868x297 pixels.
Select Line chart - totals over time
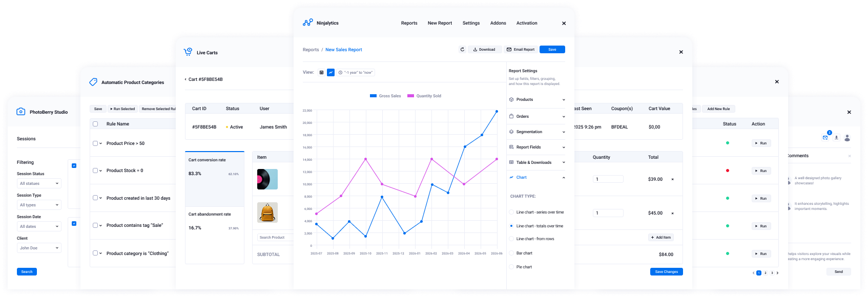coord(511,226)
